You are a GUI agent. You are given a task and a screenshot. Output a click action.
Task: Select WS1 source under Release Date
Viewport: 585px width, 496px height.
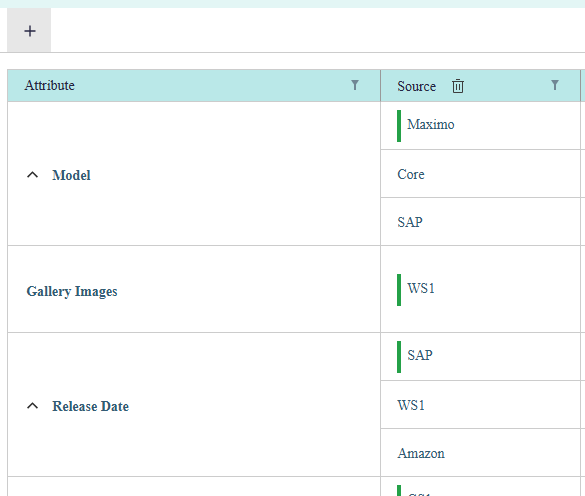411,405
